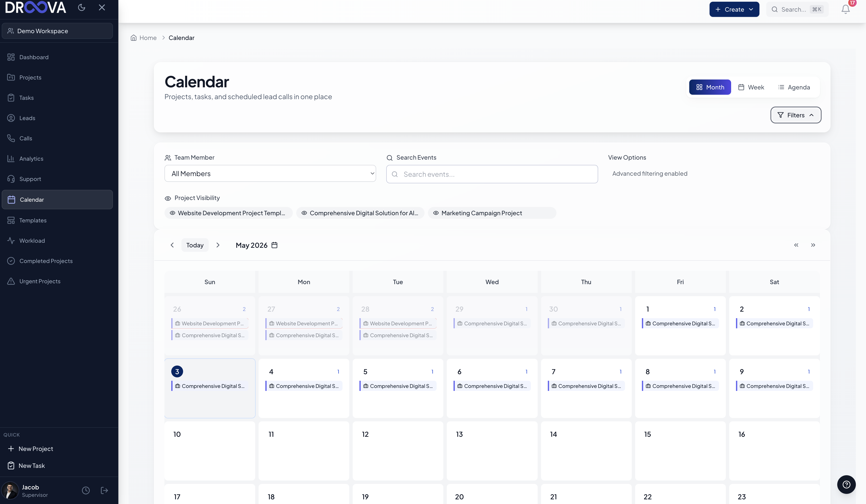Click the Completed Projects check icon
Screen dimensions: 866x504
(11, 261)
